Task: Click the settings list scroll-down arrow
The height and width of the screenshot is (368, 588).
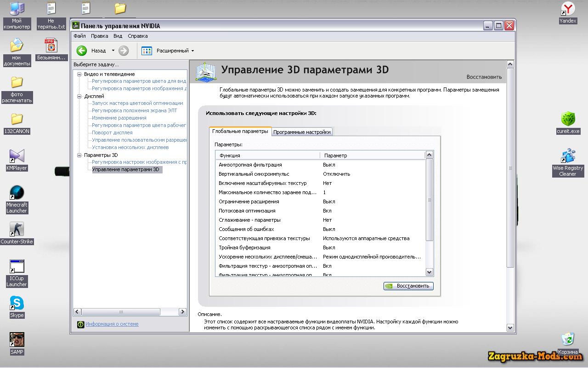Action: (430, 272)
